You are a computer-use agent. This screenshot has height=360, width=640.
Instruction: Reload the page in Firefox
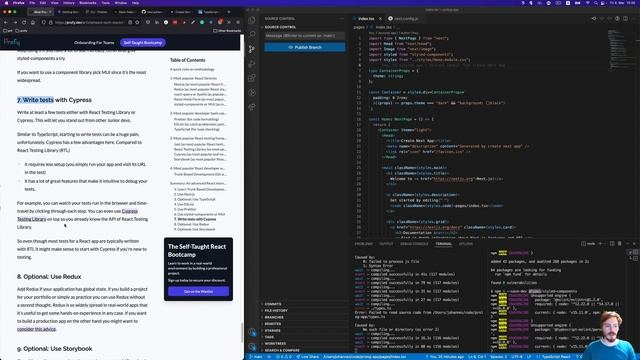tap(24, 22)
